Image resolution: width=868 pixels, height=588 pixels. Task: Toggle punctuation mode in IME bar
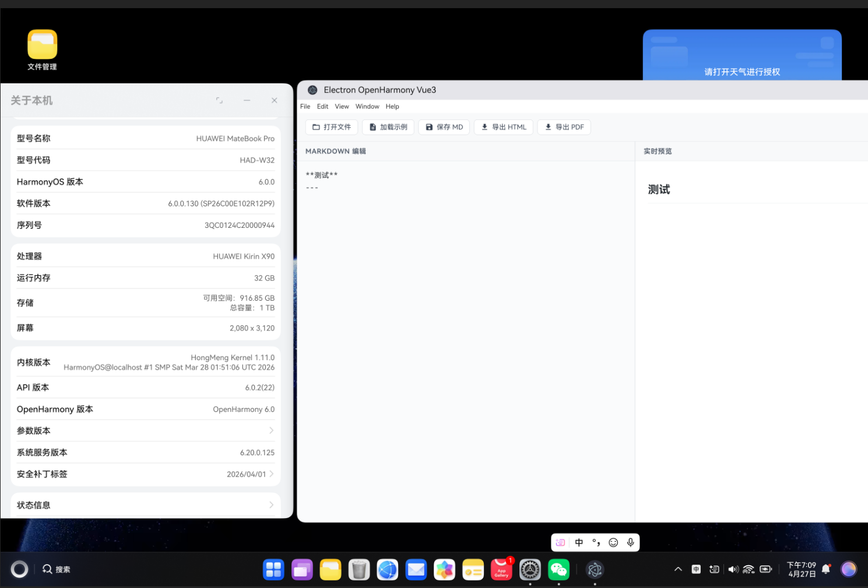pos(596,543)
